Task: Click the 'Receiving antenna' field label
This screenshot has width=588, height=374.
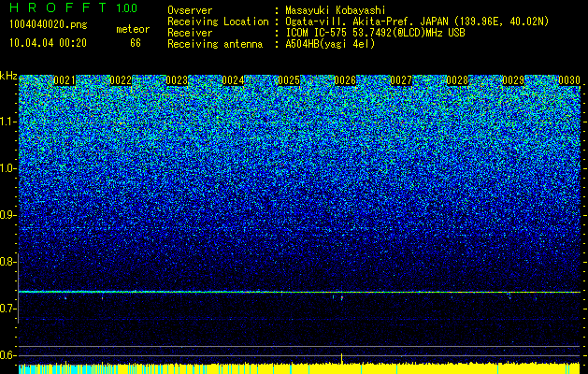Action: pos(215,44)
